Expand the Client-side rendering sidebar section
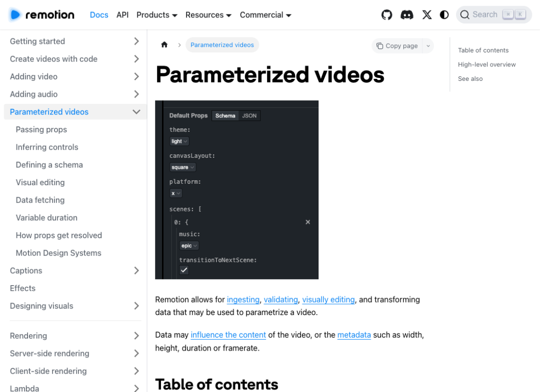Viewport: 540px width, 392px height. point(136,371)
